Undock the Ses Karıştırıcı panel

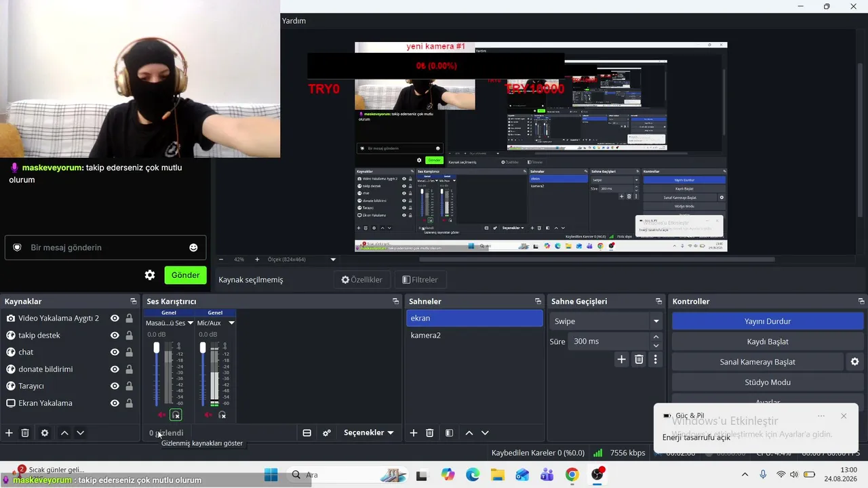(x=396, y=301)
